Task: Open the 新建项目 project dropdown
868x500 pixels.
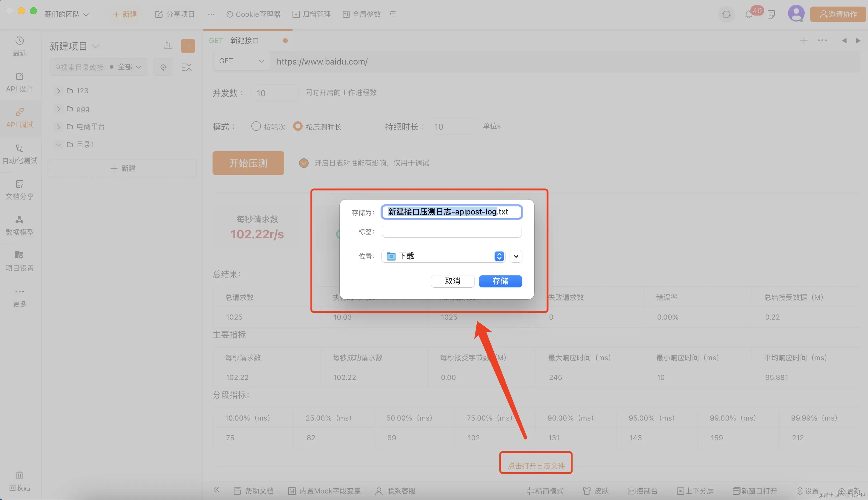Action: [74, 46]
